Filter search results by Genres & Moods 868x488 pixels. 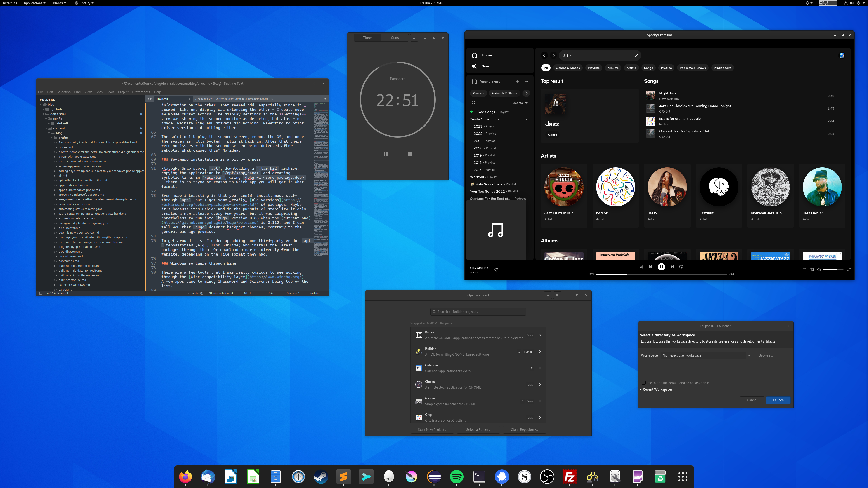pos(568,68)
